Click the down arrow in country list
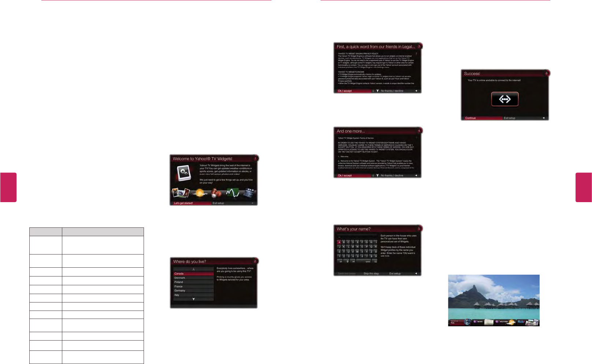This screenshot has height=364, width=592. [x=193, y=299]
